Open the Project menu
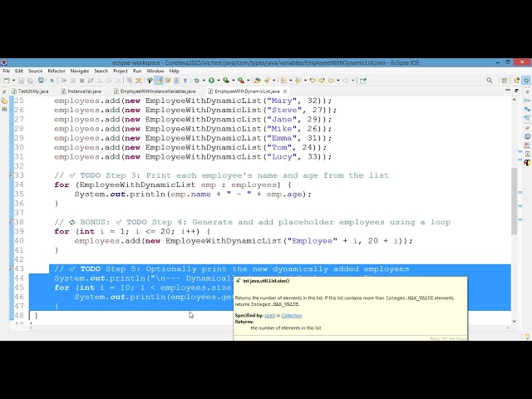 point(121,71)
